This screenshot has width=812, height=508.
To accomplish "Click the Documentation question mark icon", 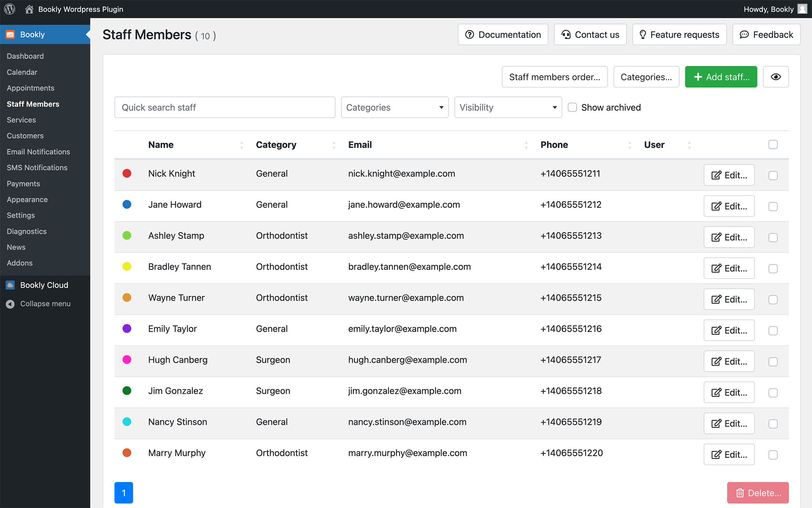I will click(x=469, y=35).
